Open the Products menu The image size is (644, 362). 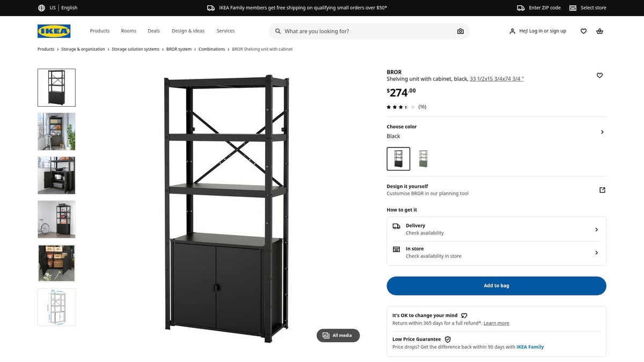point(99,31)
